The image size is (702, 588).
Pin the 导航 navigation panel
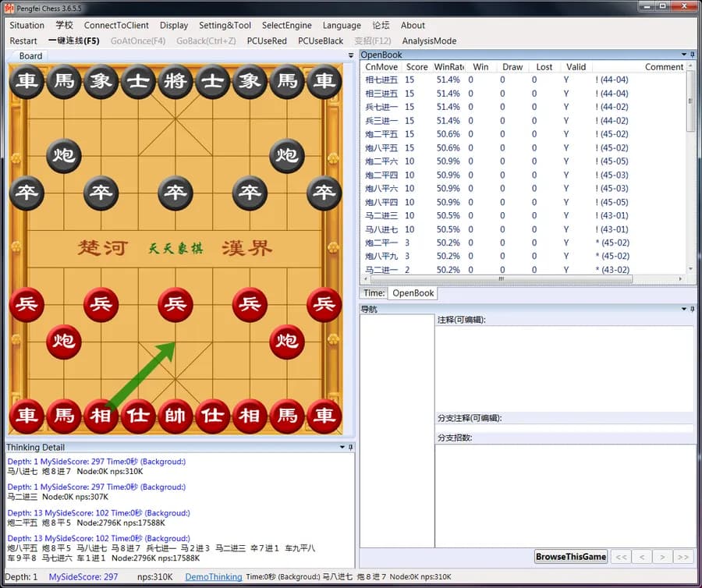692,309
